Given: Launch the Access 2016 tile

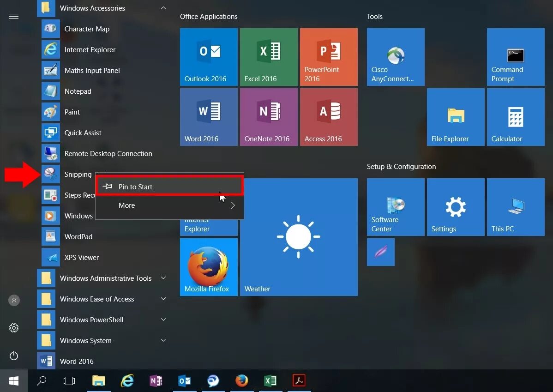Looking at the screenshot, I should [329, 117].
